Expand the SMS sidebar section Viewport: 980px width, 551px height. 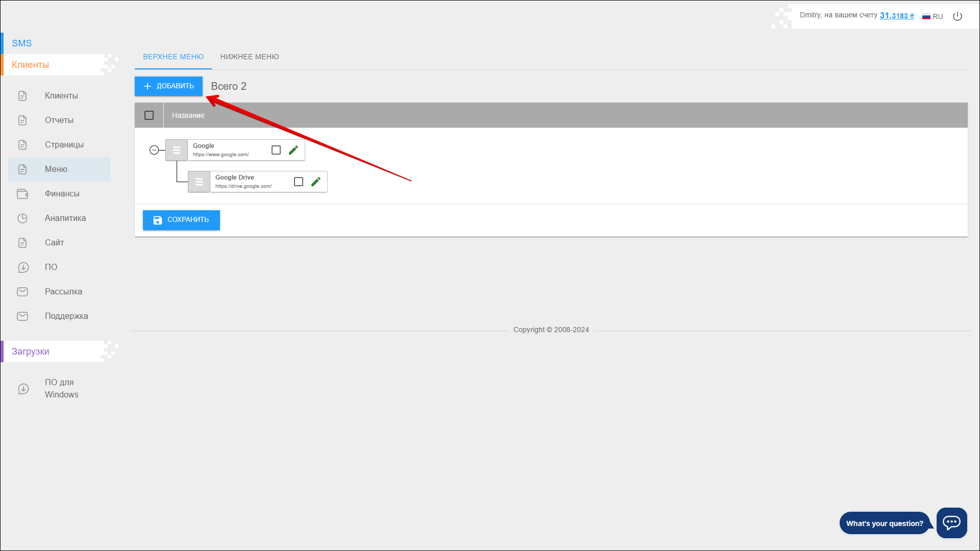click(x=22, y=43)
